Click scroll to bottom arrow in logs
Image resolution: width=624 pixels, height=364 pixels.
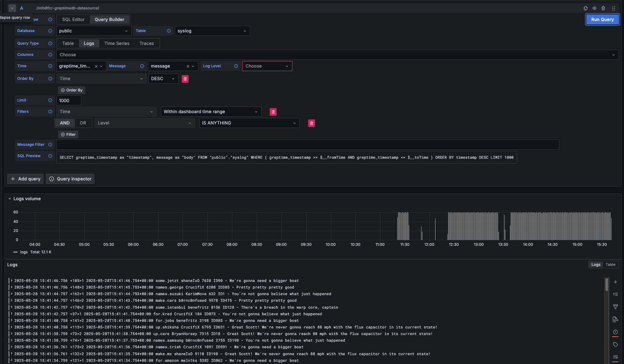(616, 282)
